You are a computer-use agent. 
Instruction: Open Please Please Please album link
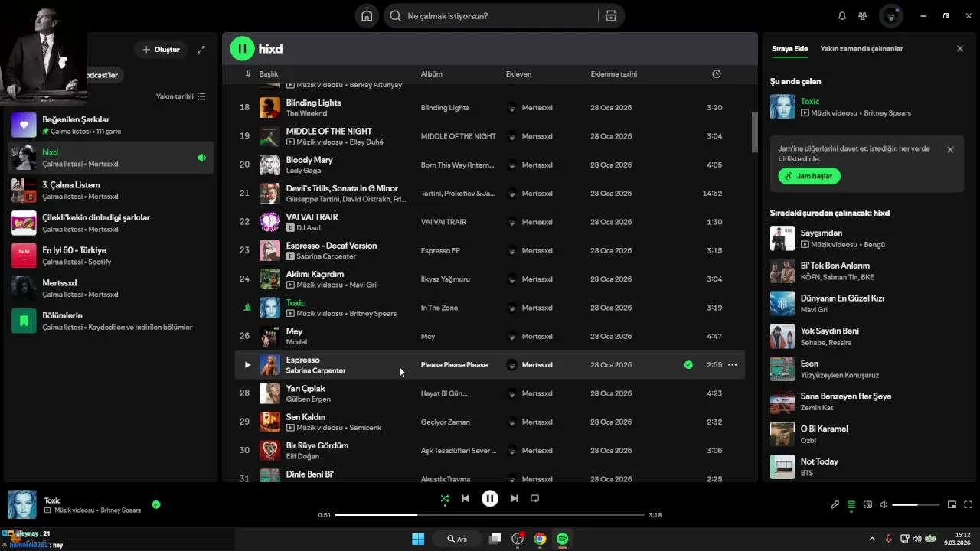coord(454,365)
